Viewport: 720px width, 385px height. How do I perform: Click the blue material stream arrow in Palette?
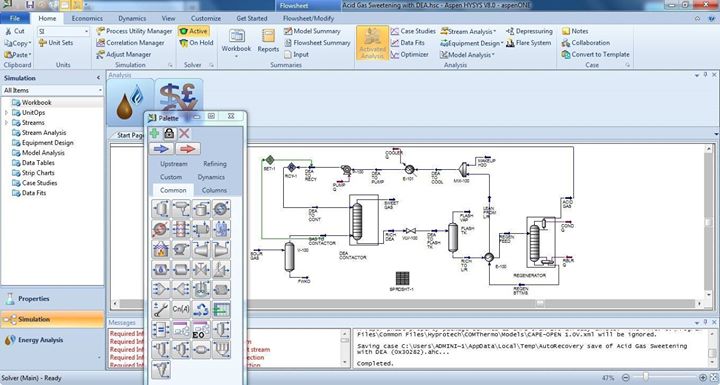(x=161, y=149)
